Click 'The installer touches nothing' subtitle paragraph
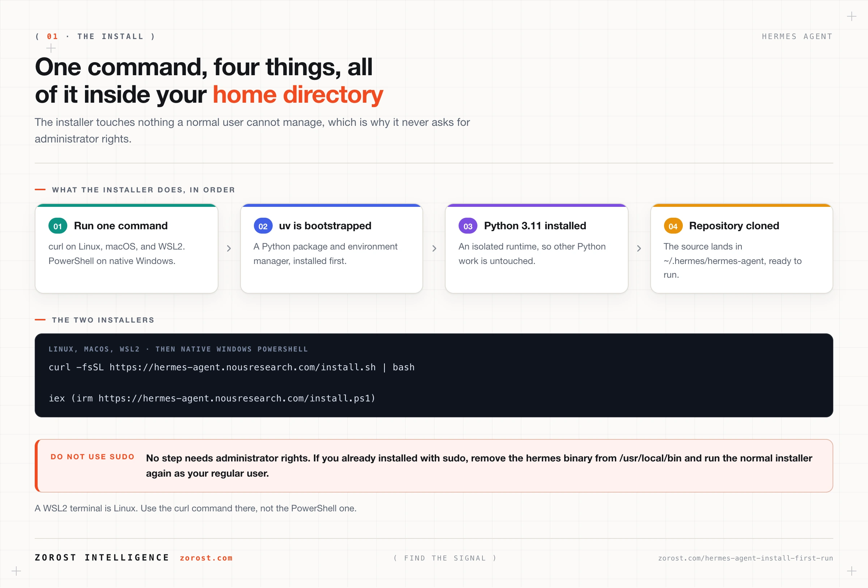This screenshot has width=868, height=588. pos(252,130)
